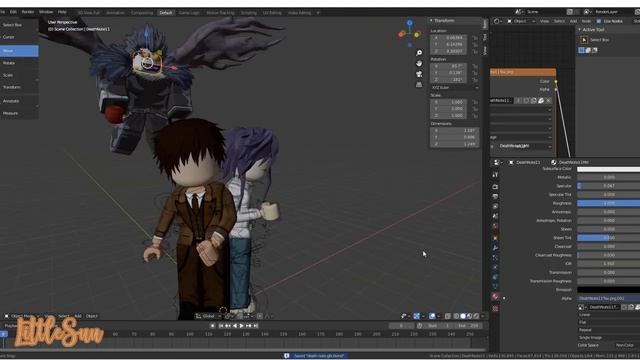
Task: Play animation forward
Action: tap(242, 326)
